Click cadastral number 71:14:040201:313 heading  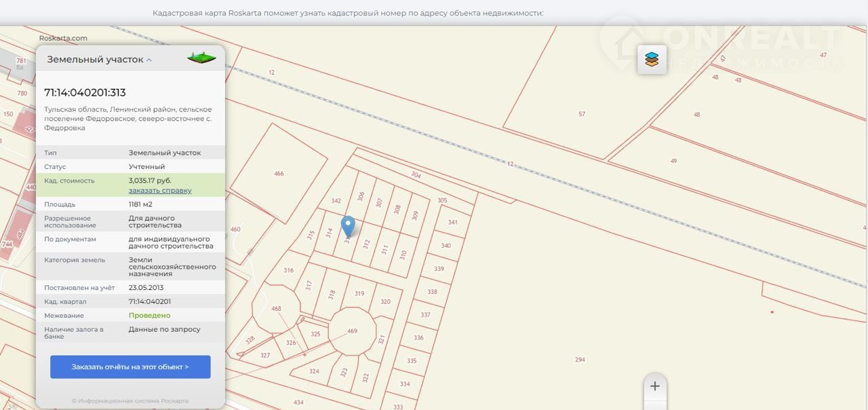point(85,93)
